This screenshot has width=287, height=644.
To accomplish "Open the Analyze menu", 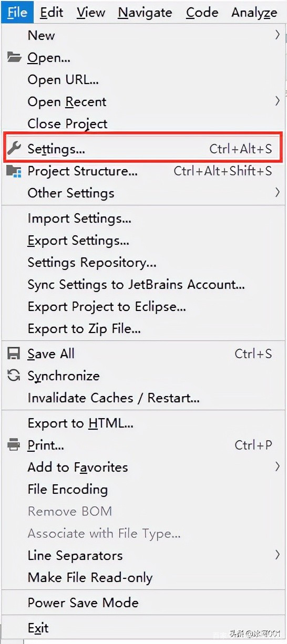I will point(254,12).
